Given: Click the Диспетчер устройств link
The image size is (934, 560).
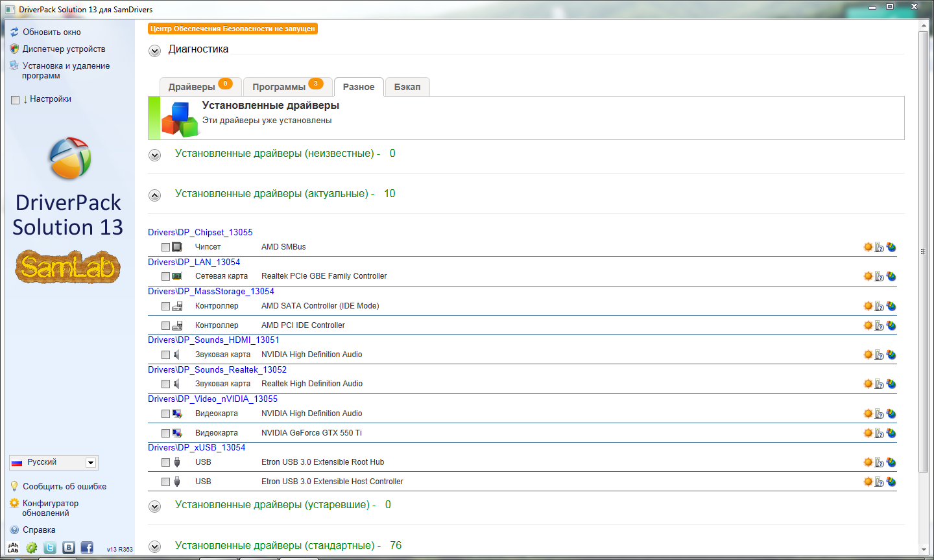Looking at the screenshot, I should [x=64, y=49].
